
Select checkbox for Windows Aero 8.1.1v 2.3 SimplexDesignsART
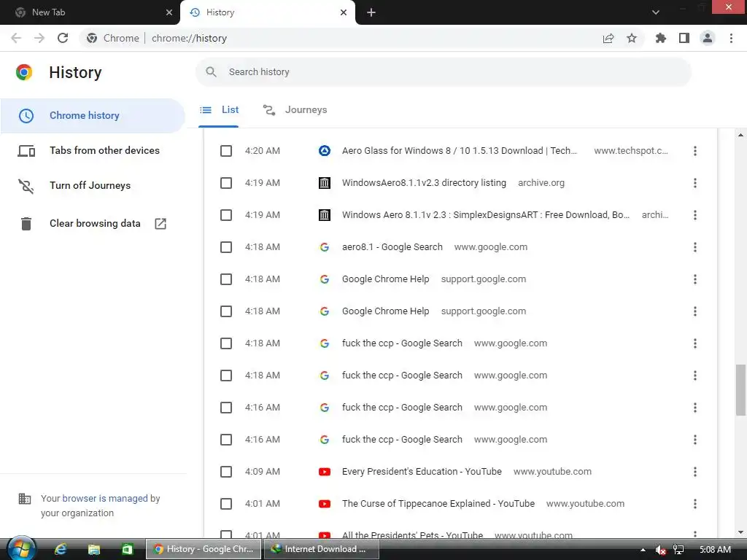pos(226,215)
